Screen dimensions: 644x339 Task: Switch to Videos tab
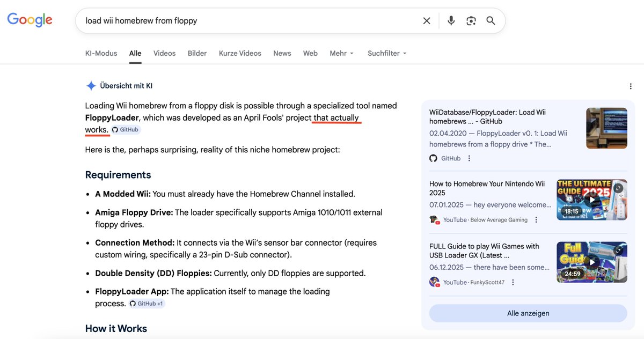pyautogui.click(x=164, y=53)
